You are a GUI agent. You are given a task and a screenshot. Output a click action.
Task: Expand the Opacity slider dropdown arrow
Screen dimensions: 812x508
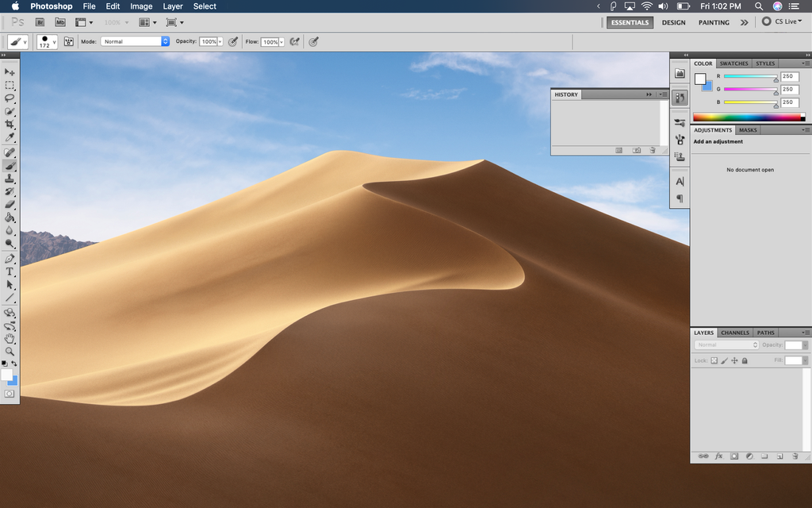pyautogui.click(x=220, y=41)
